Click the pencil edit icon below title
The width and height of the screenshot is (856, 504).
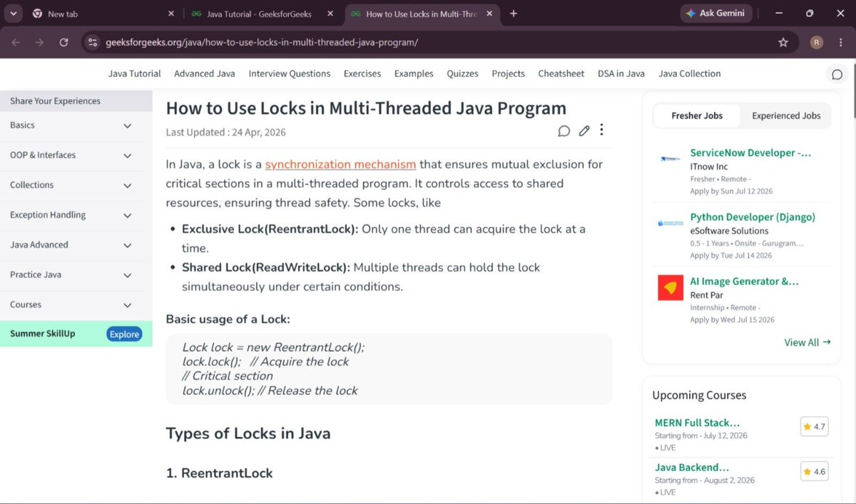584,130
